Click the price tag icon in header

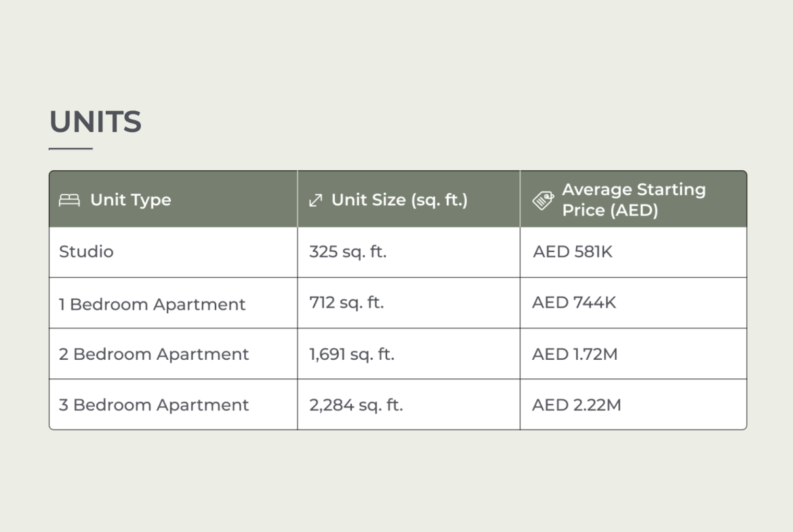543,200
